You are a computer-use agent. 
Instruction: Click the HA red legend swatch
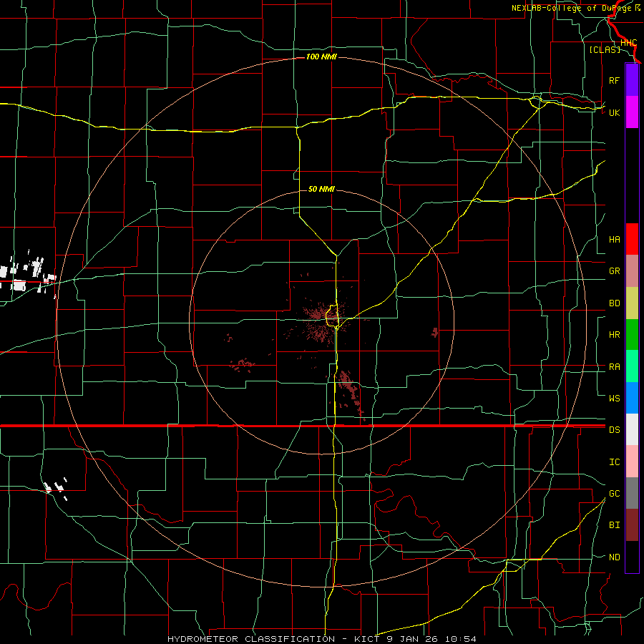click(632, 239)
